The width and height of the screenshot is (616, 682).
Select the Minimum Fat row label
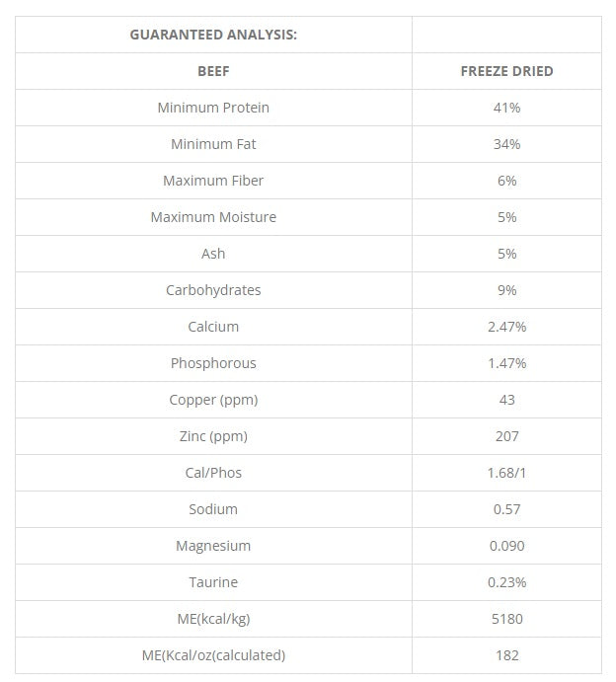click(x=213, y=144)
